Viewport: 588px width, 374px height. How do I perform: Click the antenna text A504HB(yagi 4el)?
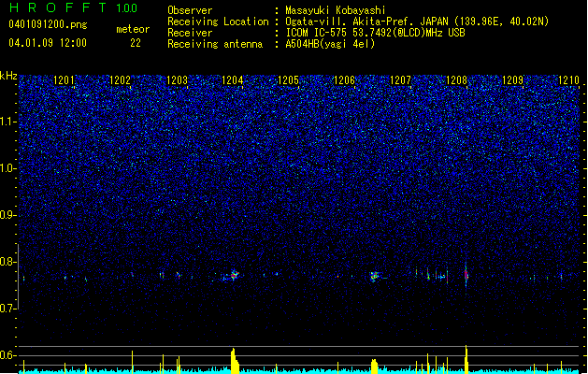[x=330, y=44]
